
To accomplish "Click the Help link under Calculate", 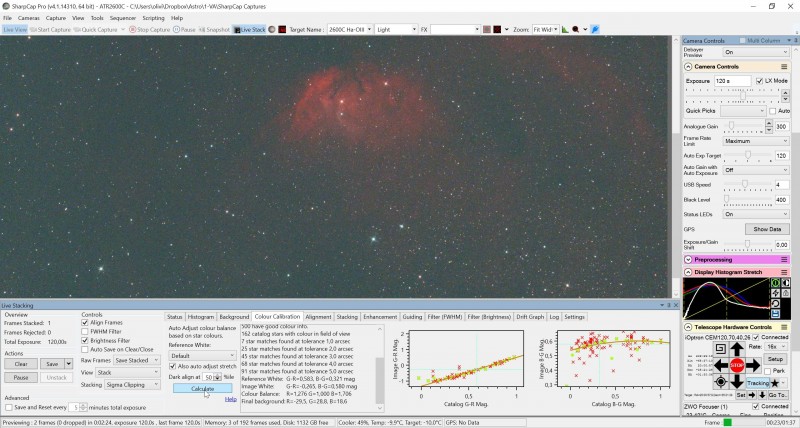I will point(231,399).
